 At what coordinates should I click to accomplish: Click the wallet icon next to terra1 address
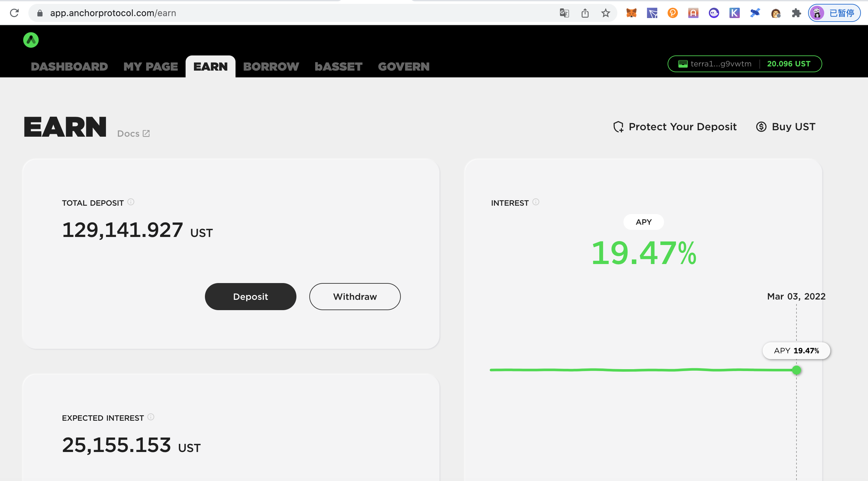(x=683, y=64)
